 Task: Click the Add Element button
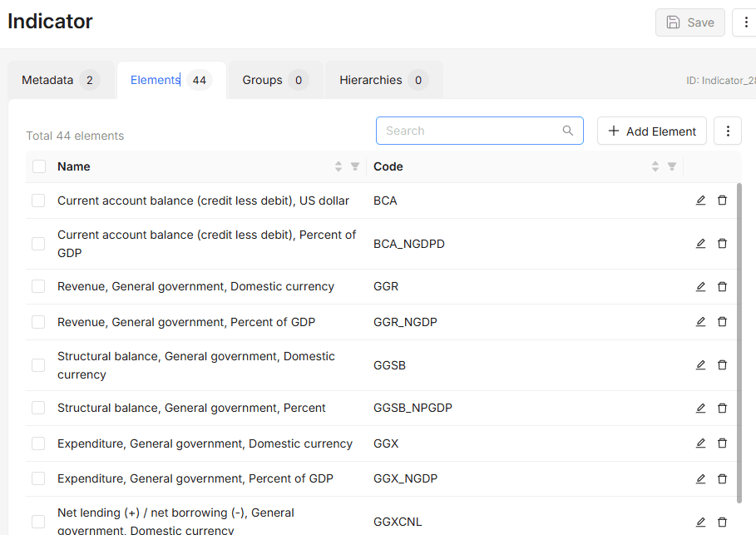tap(652, 131)
